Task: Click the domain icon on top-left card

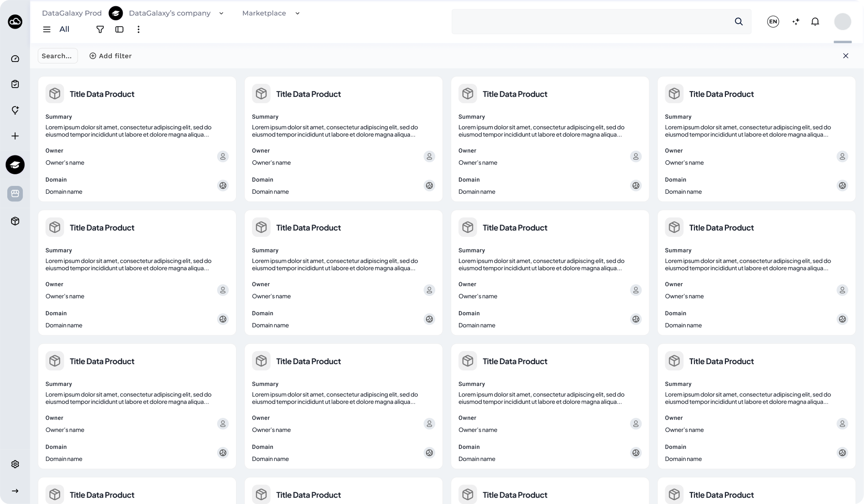Action: coord(223,185)
